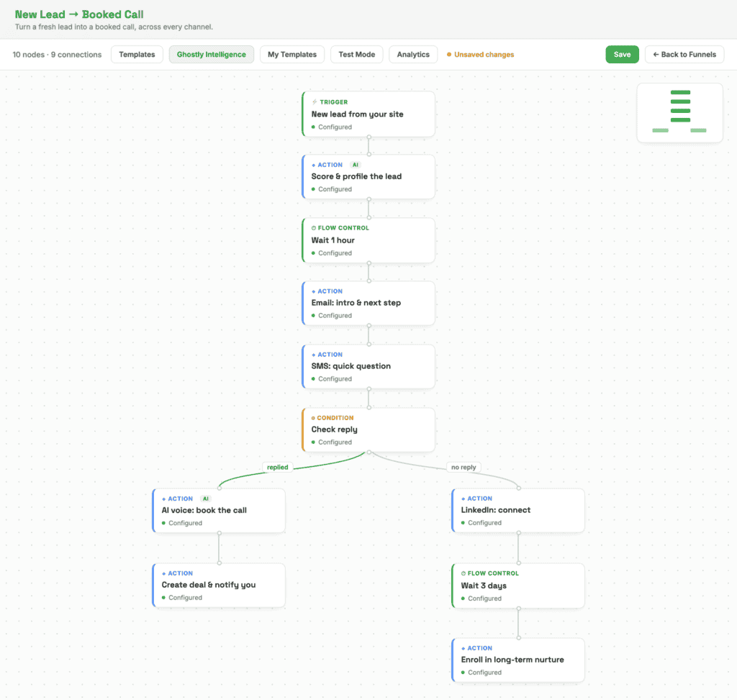Click the Action icon on 'AI voice' node
Image resolution: width=737 pixels, height=700 pixels.
pos(163,499)
